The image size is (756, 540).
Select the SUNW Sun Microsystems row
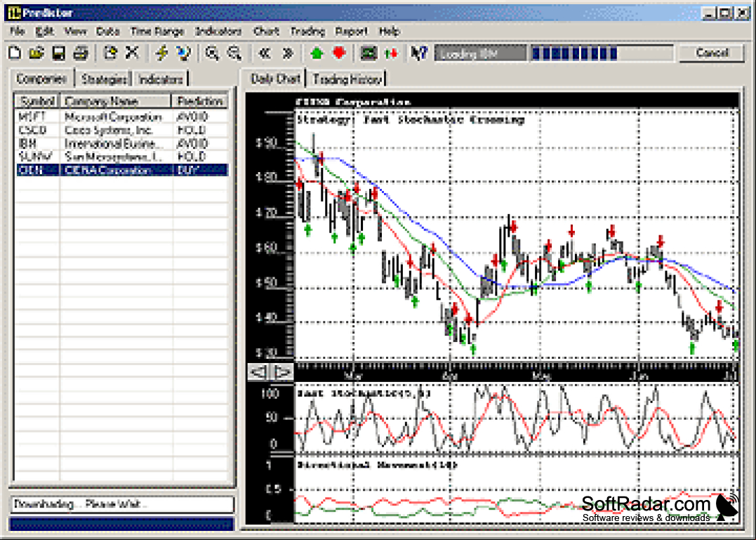[x=122, y=157]
